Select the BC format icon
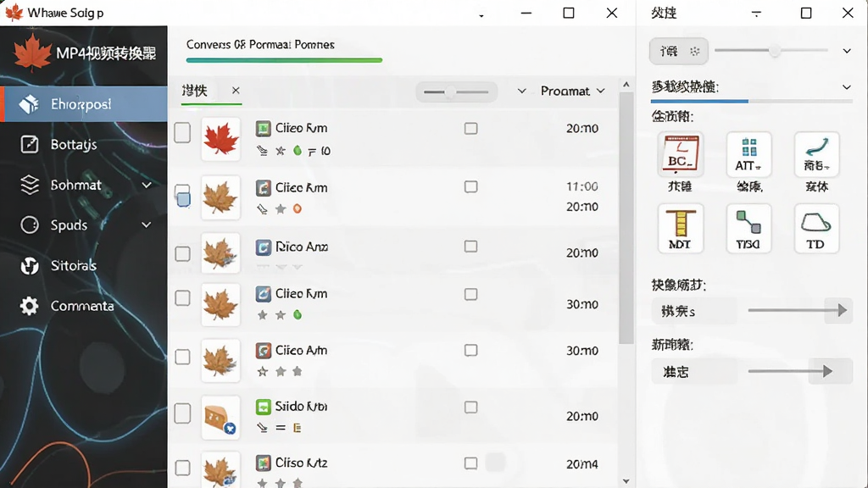The image size is (868, 488). pos(681,154)
